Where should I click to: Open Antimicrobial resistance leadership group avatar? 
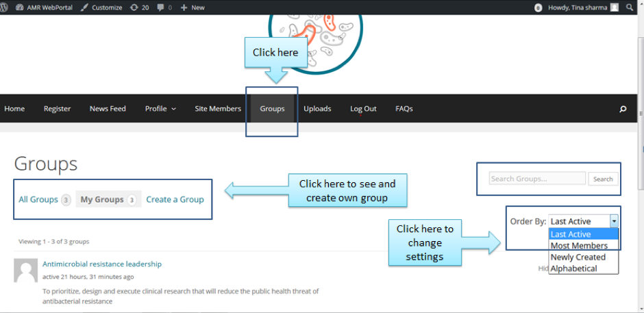click(x=26, y=271)
